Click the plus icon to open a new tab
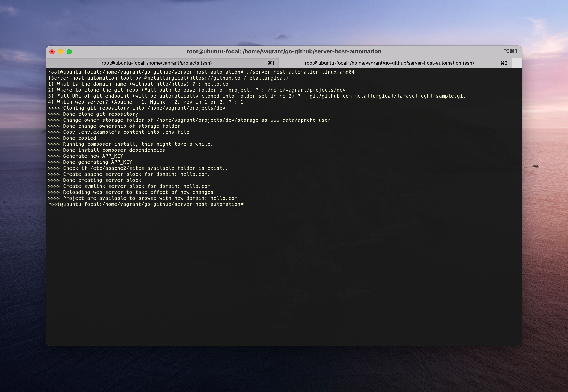Image resolution: width=568 pixels, height=392 pixels. 517,63
